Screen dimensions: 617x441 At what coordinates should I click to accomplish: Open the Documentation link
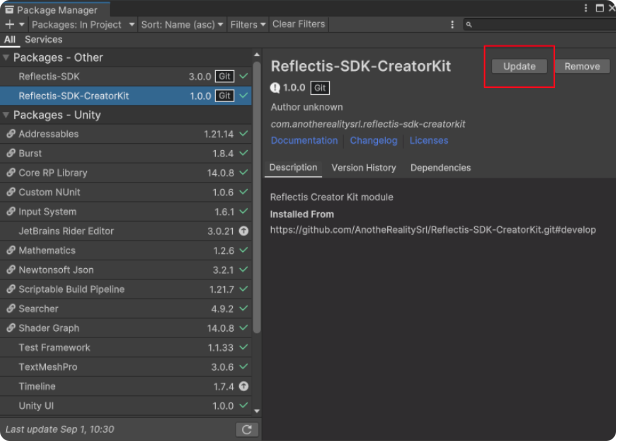304,140
